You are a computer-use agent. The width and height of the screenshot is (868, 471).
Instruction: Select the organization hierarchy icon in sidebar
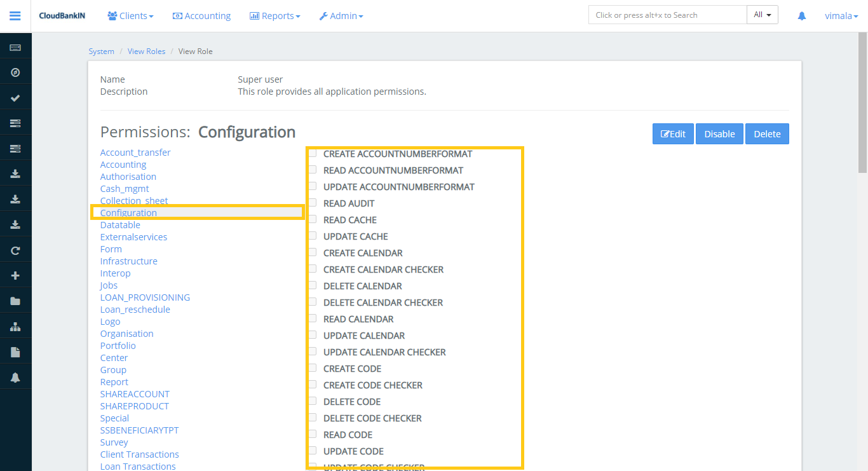point(16,325)
